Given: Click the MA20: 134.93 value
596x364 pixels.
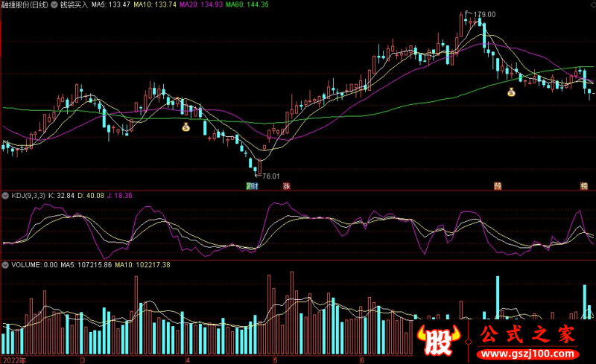Looking at the screenshot, I should 201,5.
